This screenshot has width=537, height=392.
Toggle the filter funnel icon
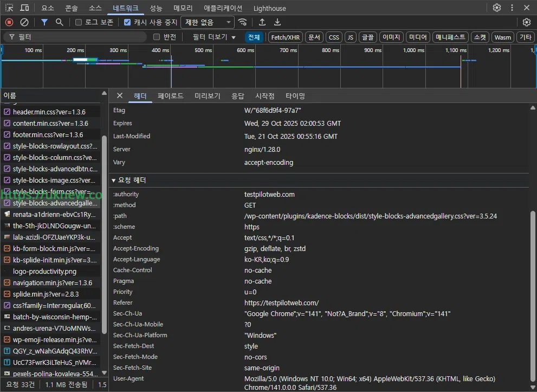44,22
